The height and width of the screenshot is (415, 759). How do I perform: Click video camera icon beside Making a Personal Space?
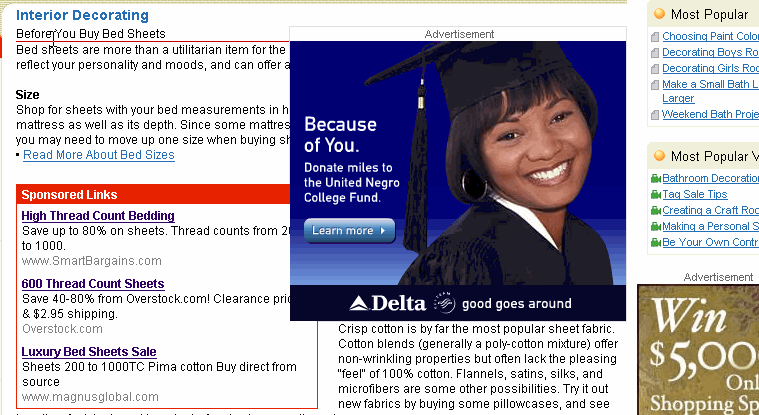point(656,227)
